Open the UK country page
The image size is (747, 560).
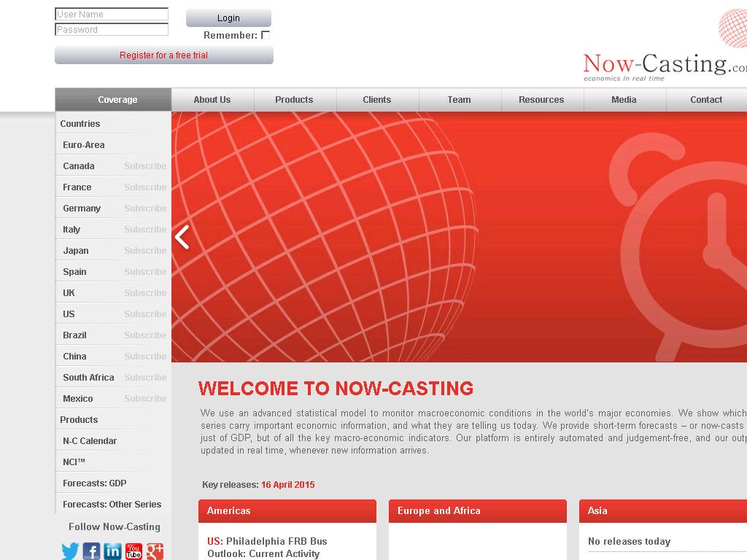(69, 293)
